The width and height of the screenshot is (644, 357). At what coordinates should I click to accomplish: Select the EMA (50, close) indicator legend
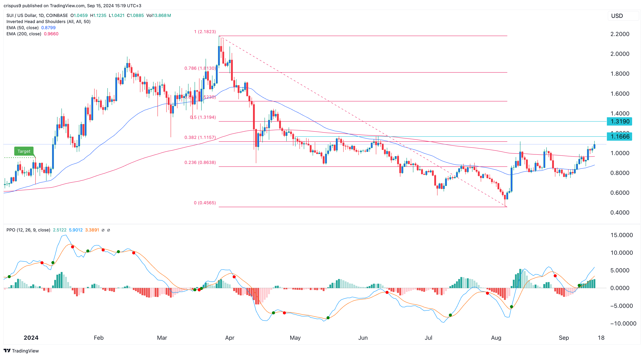click(23, 28)
